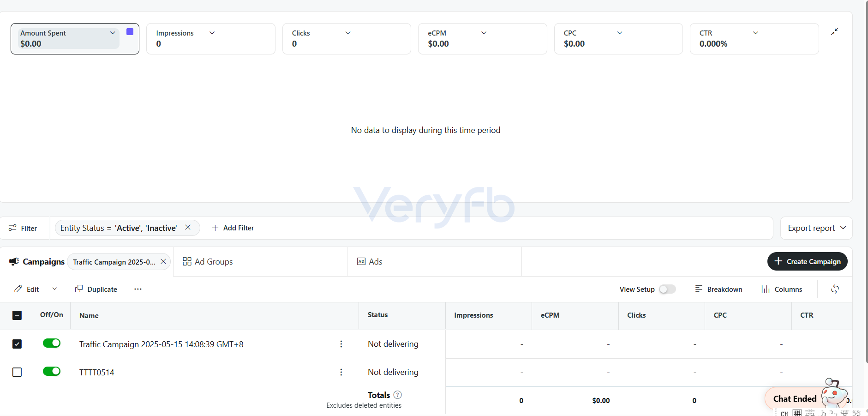
Task: Sort by the eCPM column header
Action: [550, 315]
